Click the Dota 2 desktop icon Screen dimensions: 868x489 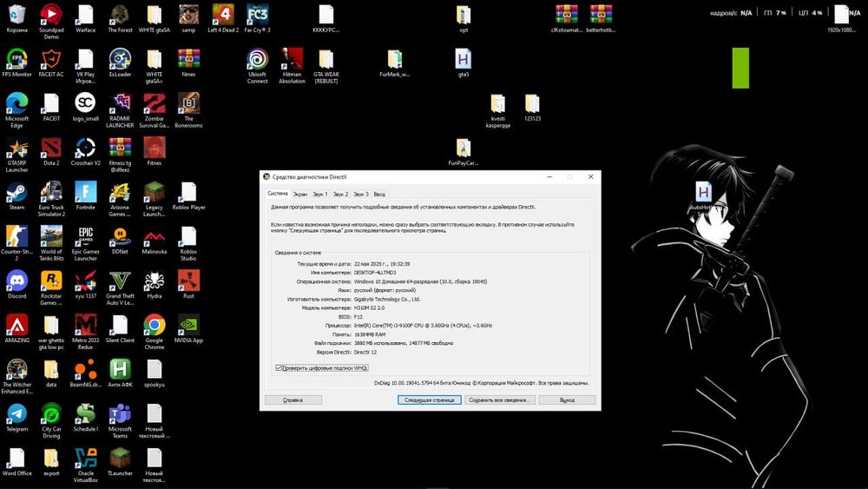(51, 148)
